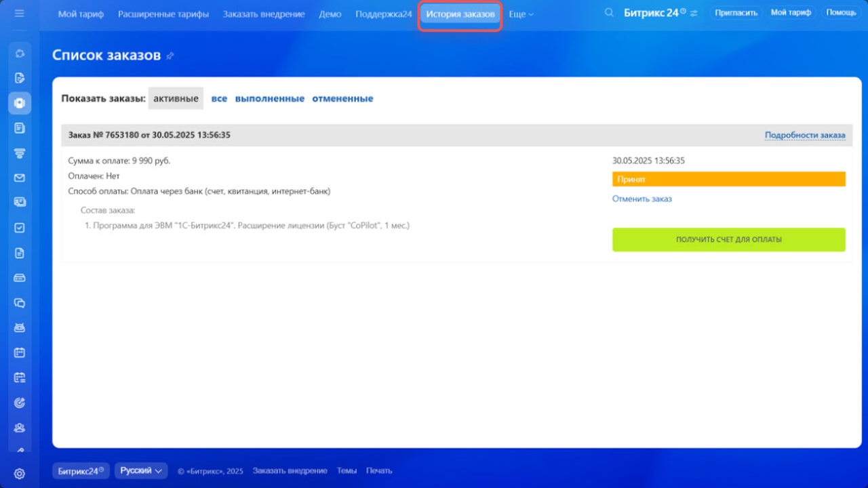
Task: Click the highlighted active sidebar icon
Action: (20, 103)
